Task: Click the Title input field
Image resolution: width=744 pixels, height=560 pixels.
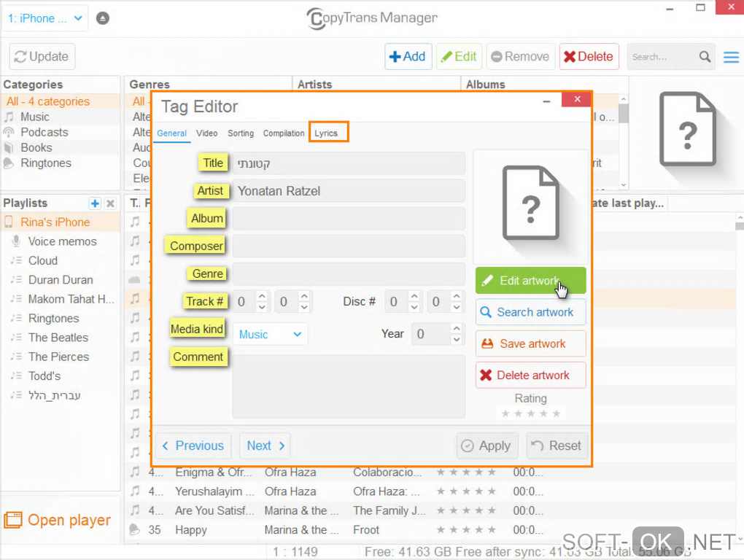Action: point(349,163)
